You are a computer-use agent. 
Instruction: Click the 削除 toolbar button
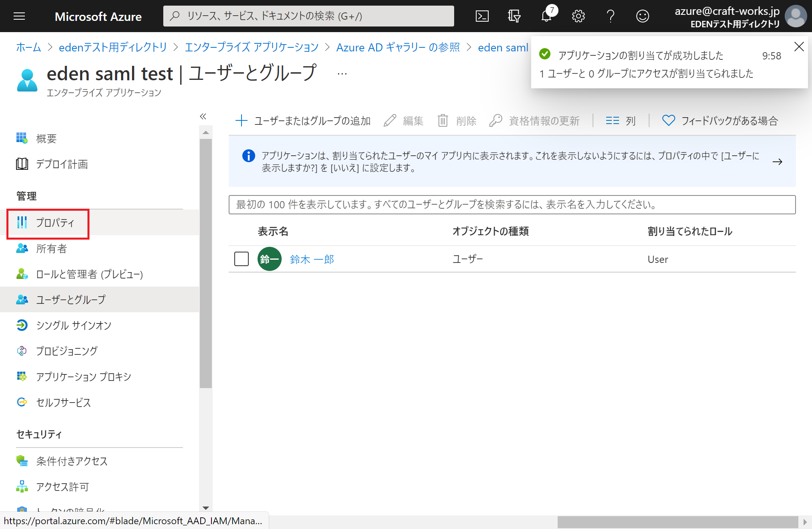point(457,121)
